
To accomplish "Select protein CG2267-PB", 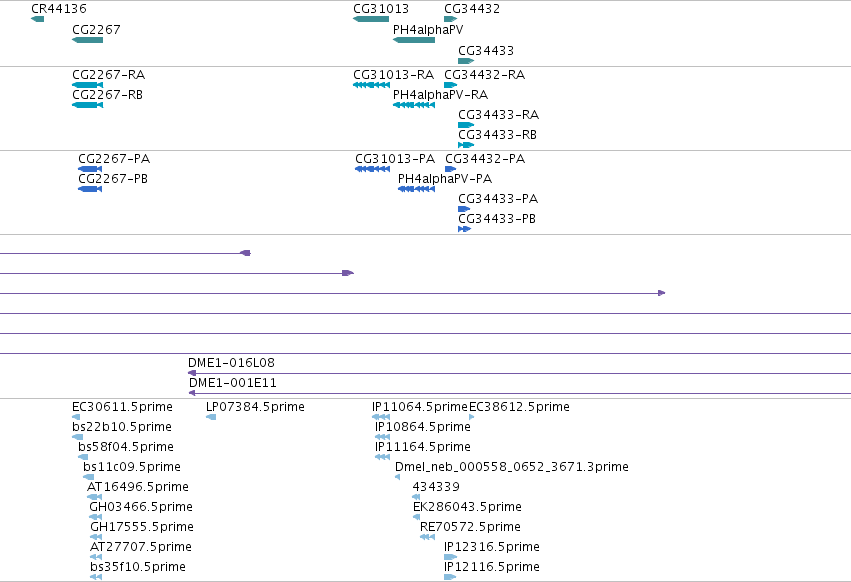I will click(90, 189).
